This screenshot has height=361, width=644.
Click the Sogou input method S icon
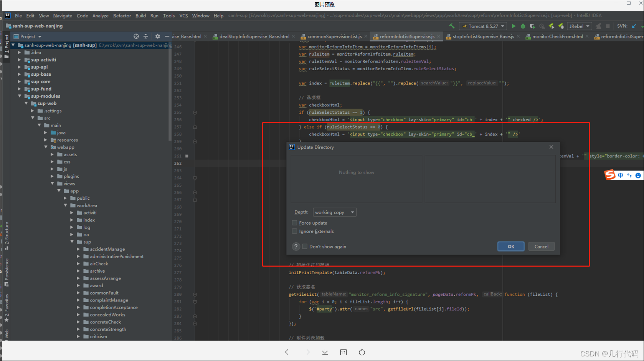tap(610, 175)
